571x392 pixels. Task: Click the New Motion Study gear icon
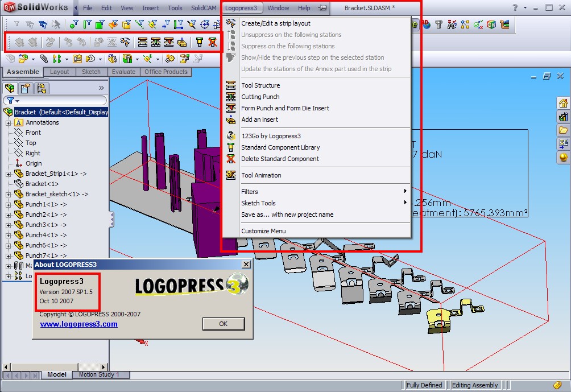point(169,59)
